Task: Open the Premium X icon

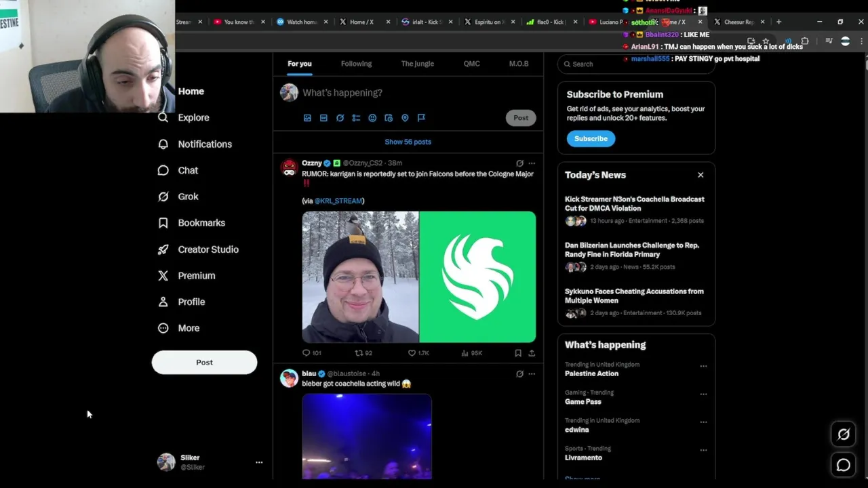Action: pyautogui.click(x=163, y=276)
